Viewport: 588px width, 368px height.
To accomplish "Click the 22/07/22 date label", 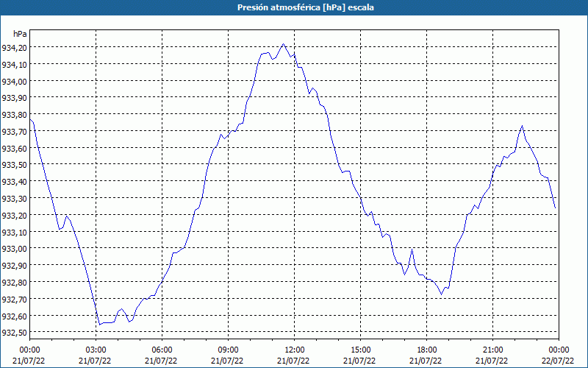I will pyautogui.click(x=559, y=361).
